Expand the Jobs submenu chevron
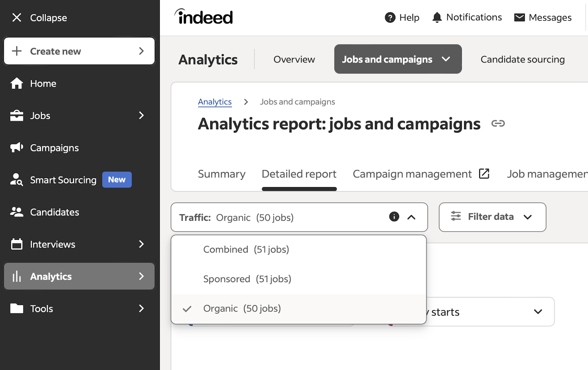Screen dimensions: 588x370 (141, 115)
